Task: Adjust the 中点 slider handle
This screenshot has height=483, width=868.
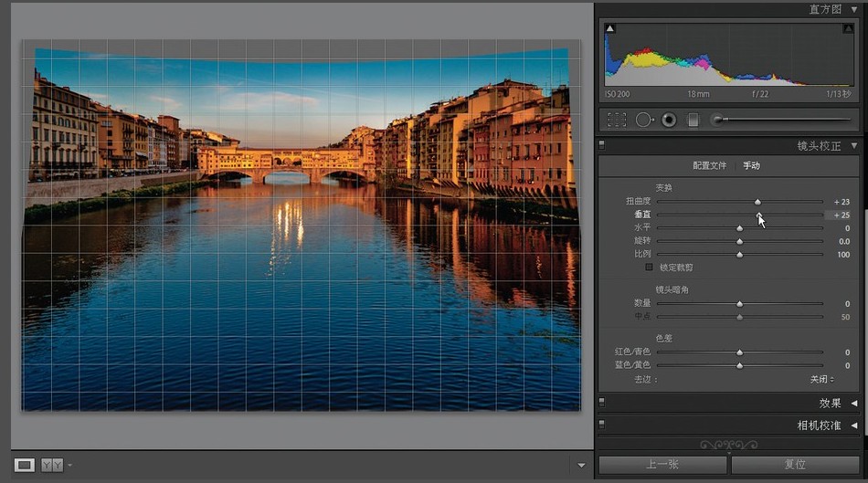Action: [739, 317]
